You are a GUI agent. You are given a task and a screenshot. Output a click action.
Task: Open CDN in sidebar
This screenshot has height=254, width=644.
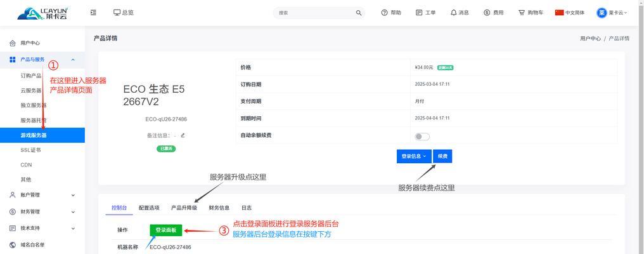26,164
